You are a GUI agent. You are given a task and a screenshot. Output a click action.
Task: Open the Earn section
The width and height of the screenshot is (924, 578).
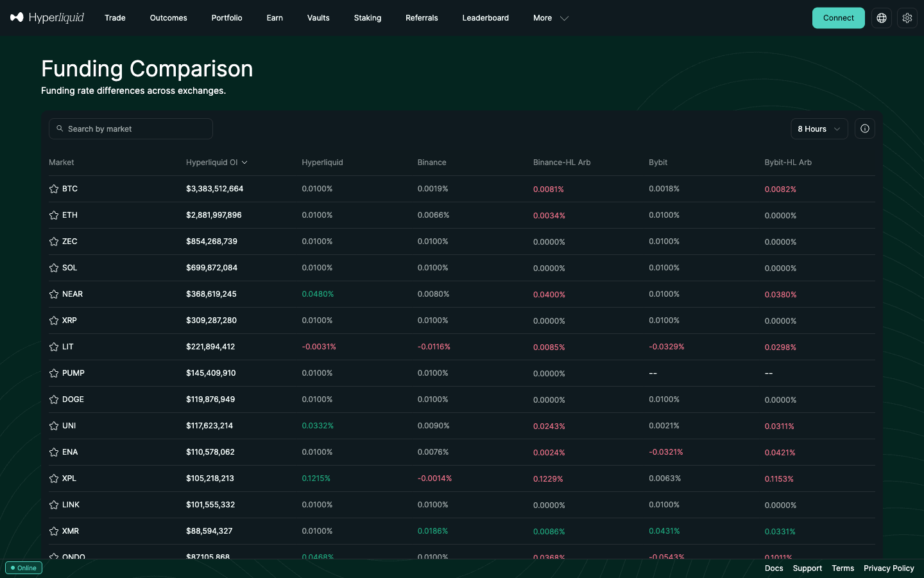pos(275,18)
